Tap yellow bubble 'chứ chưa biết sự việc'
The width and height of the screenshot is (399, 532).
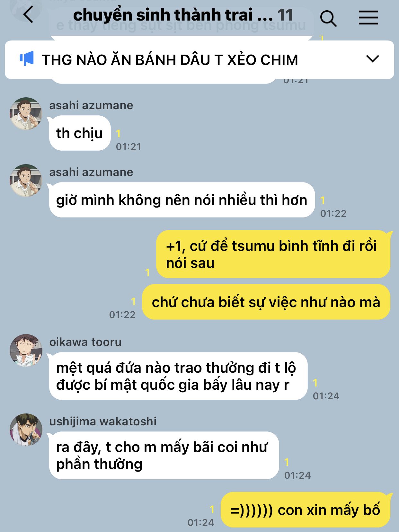[x=266, y=302]
